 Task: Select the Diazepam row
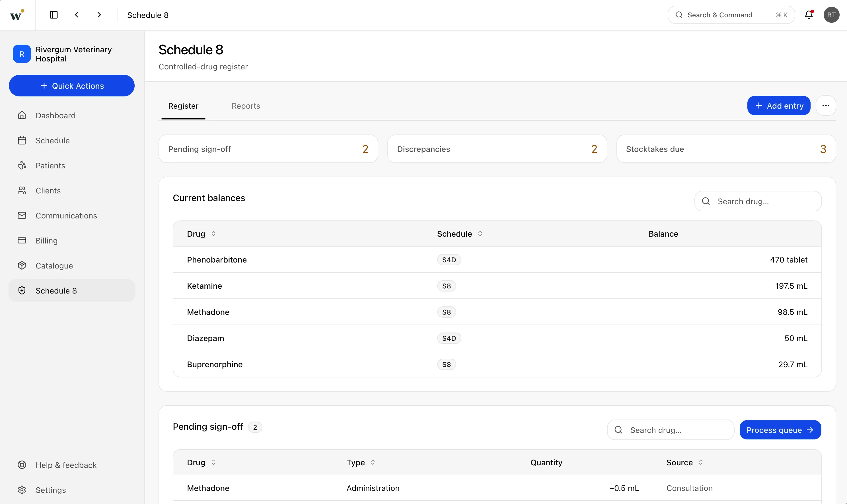click(497, 338)
